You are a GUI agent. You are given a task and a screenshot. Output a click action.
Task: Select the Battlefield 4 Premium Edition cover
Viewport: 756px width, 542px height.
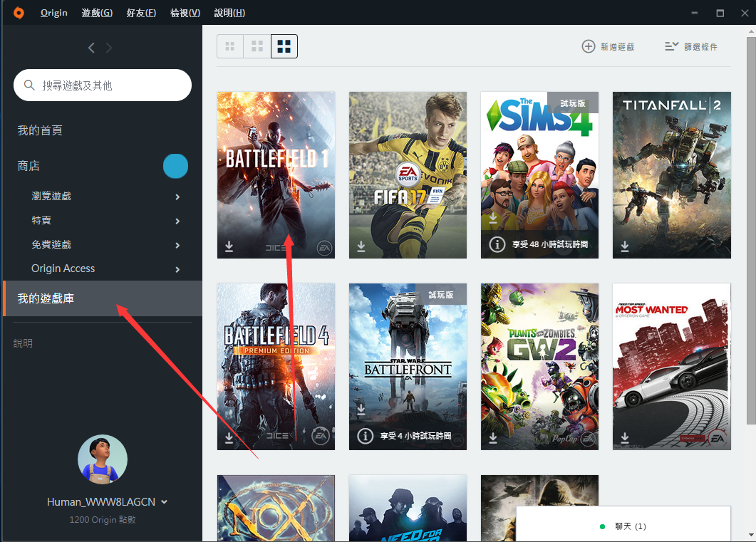tap(276, 367)
